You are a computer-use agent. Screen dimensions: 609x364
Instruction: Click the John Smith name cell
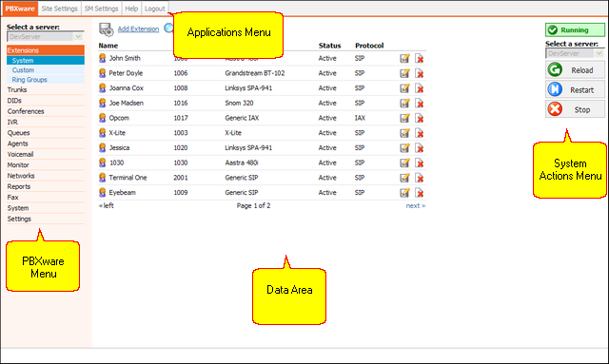(x=125, y=58)
